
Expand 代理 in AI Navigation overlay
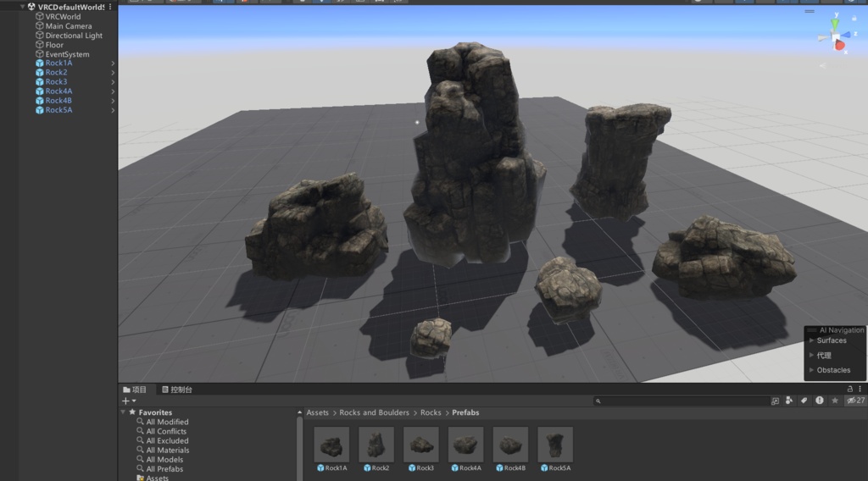point(811,355)
